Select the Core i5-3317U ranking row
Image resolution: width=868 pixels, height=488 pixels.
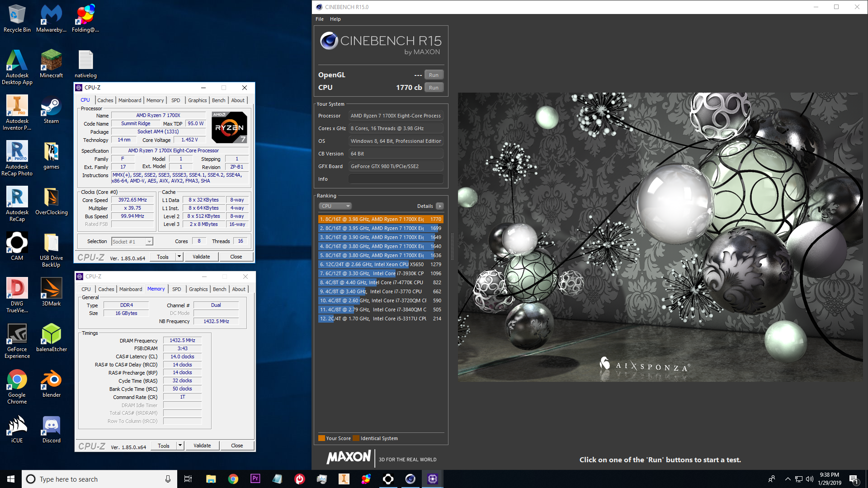381,319
